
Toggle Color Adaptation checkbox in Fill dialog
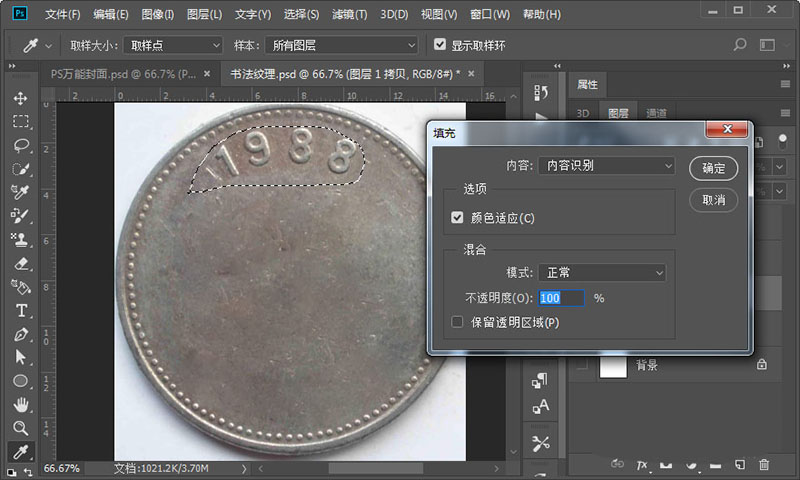[457, 218]
